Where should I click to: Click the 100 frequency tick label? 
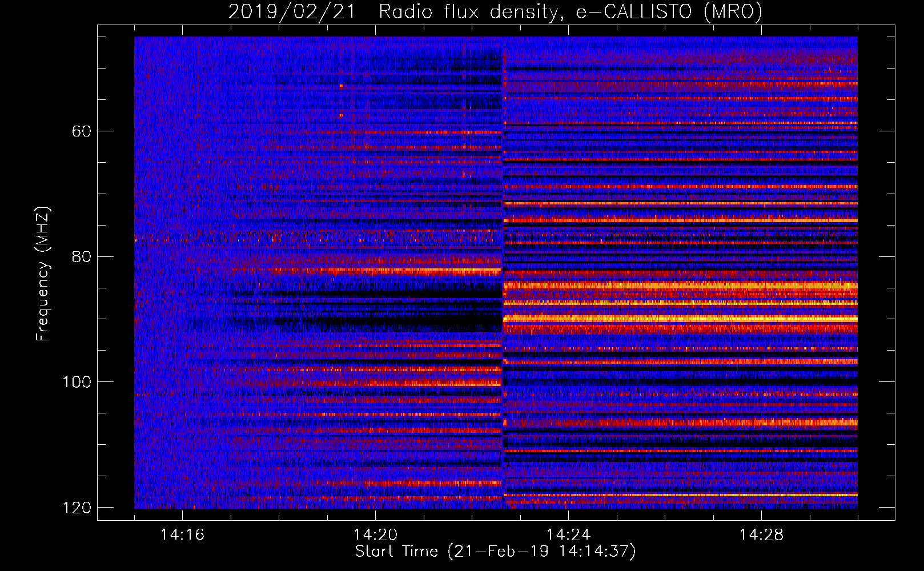(77, 382)
